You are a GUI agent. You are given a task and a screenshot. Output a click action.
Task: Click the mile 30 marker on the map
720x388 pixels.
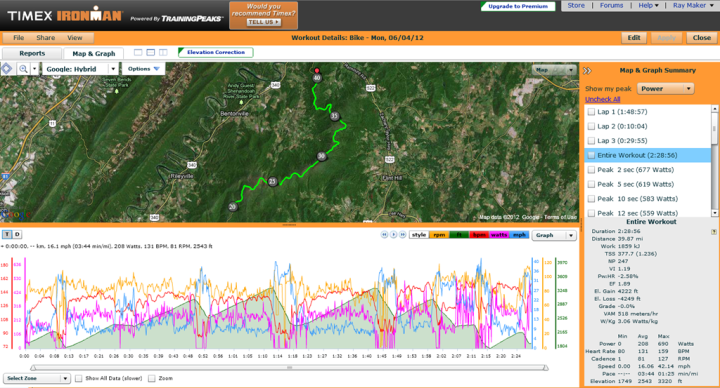321,156
